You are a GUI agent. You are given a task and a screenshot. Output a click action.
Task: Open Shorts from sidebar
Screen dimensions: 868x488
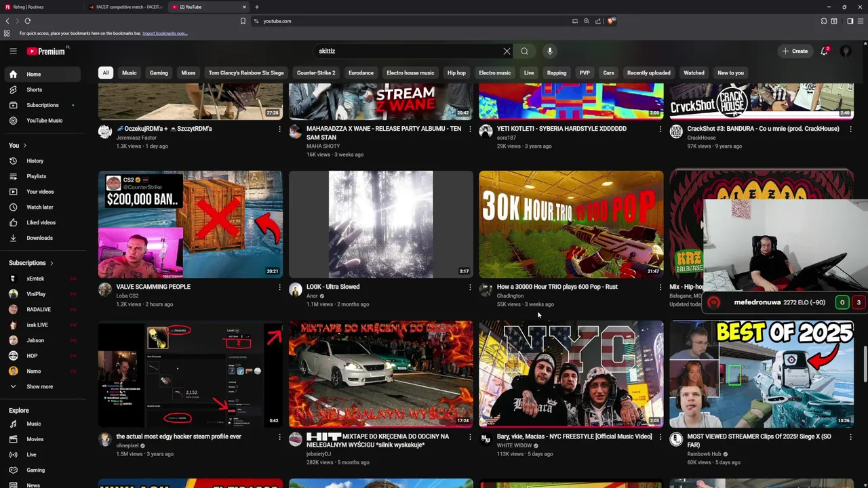coord(43,89)
